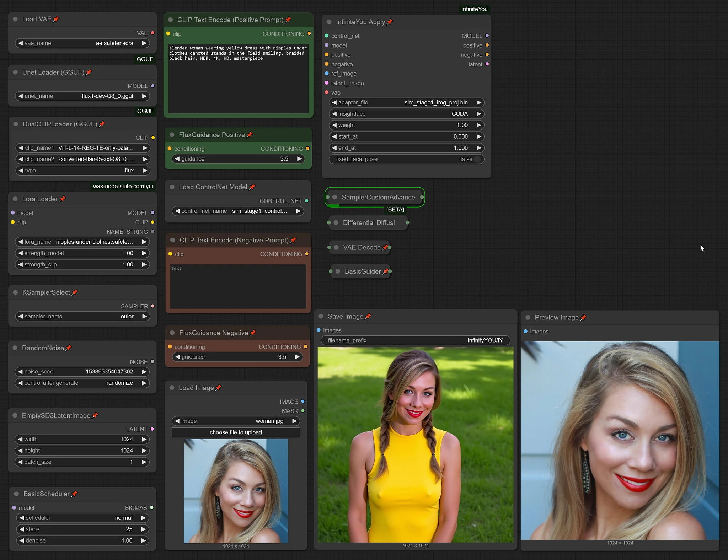
Task: Click the strength_model value slider in Lora Loader
Action: [82, 253]
